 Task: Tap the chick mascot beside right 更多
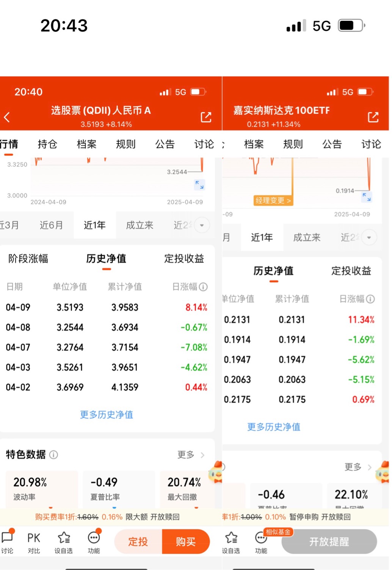tap(383, 472)
